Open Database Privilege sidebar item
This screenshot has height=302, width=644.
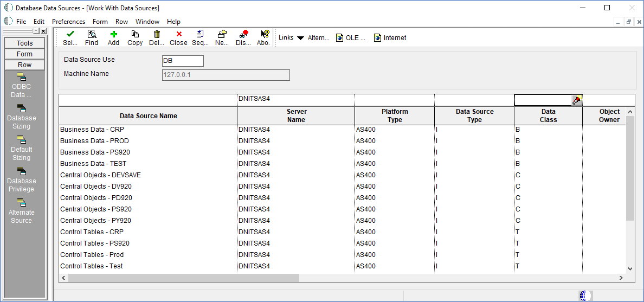(22, 179)
